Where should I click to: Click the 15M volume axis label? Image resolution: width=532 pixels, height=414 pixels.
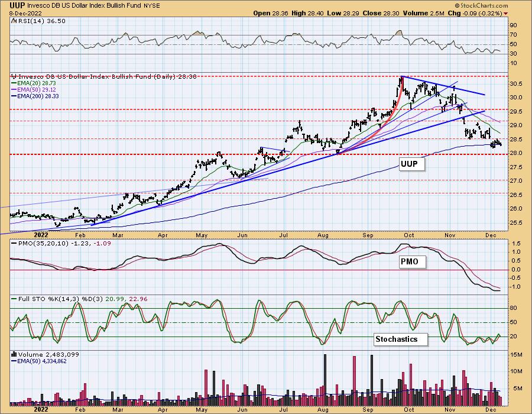(x=515, y=355)
